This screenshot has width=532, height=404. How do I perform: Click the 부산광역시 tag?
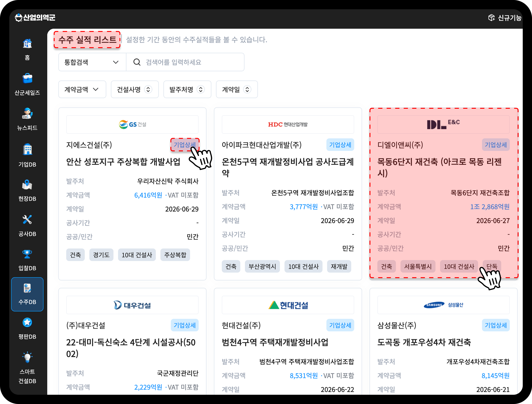coord(262,266)
